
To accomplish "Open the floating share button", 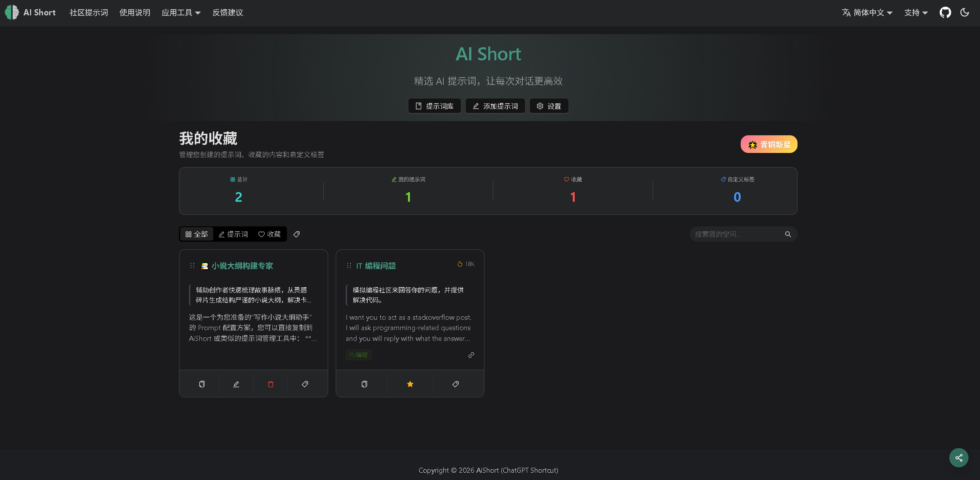I will tap(959, 458).
